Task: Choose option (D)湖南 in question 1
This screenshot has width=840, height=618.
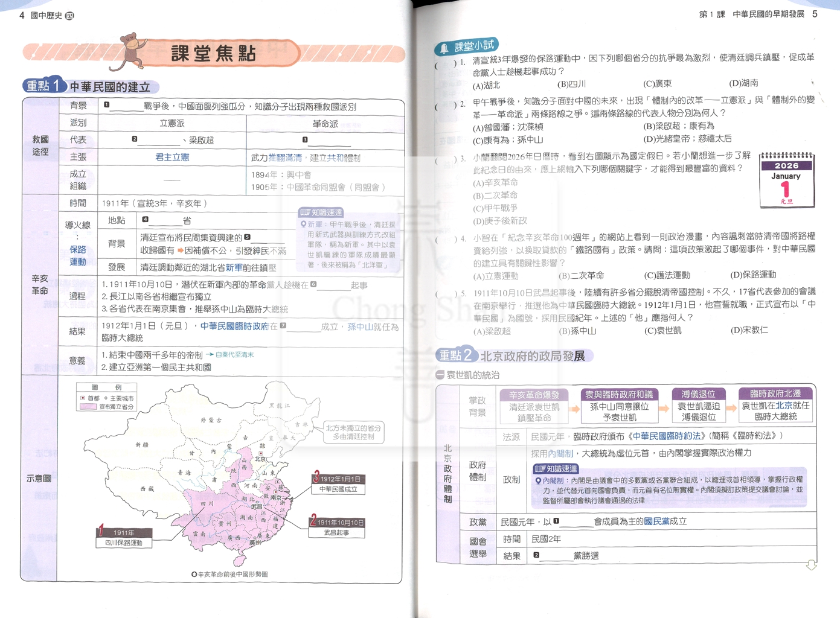Action: (x=744, y=83)
